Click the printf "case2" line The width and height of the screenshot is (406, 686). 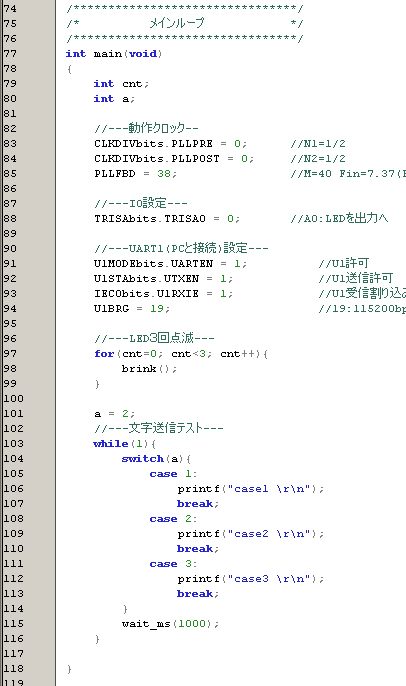point(251,534)
